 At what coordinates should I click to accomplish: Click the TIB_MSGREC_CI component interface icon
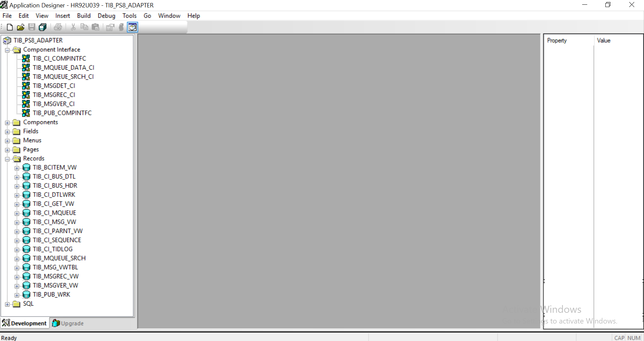click(x=26, y=95)
